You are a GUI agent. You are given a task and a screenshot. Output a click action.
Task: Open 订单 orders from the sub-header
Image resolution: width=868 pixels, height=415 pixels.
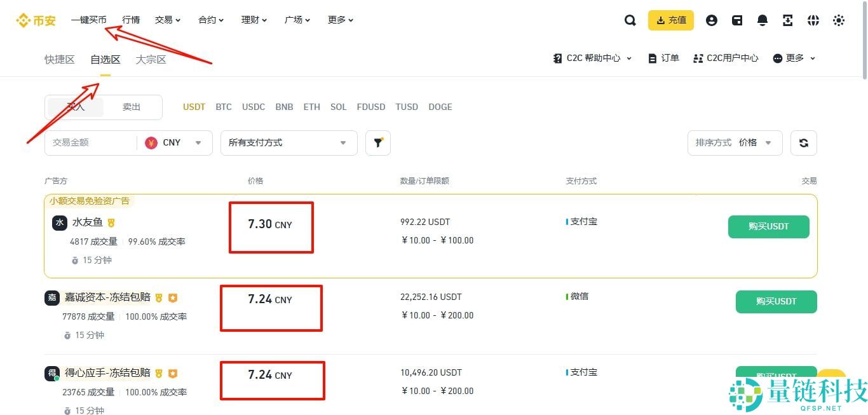663,58
